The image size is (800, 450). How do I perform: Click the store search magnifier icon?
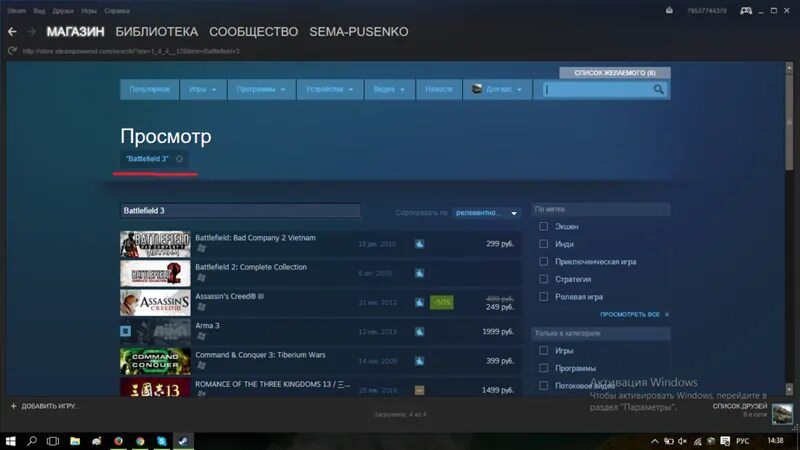pyautogui.click(x=659, y=89)
